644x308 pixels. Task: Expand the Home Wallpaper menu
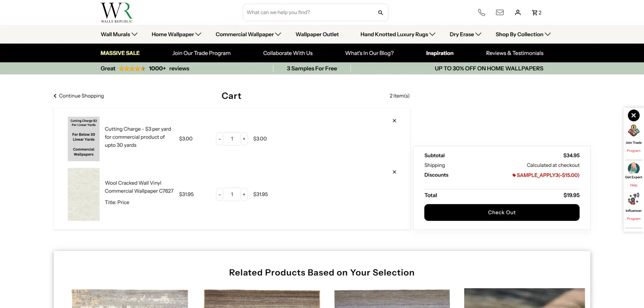(x=176, y=34)
